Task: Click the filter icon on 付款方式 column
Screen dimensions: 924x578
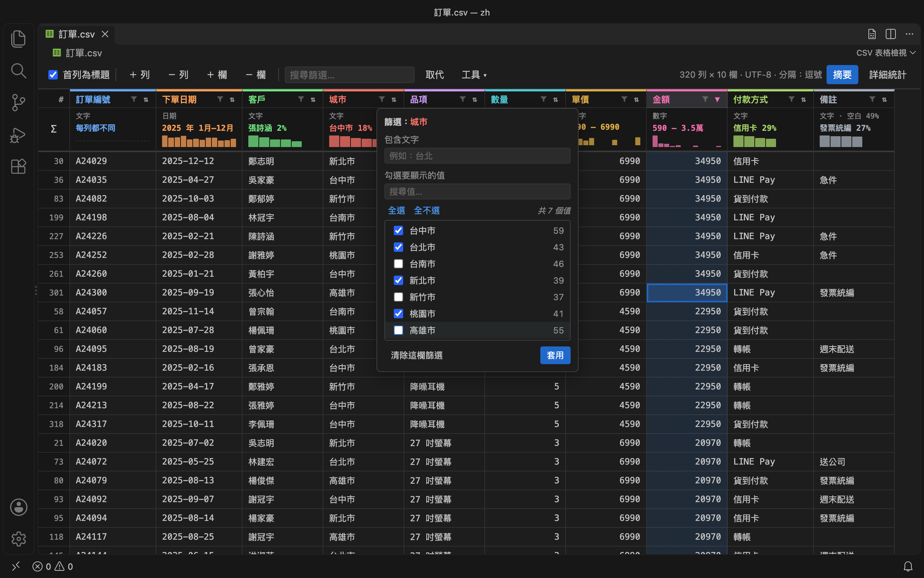Action: [792, 99]
